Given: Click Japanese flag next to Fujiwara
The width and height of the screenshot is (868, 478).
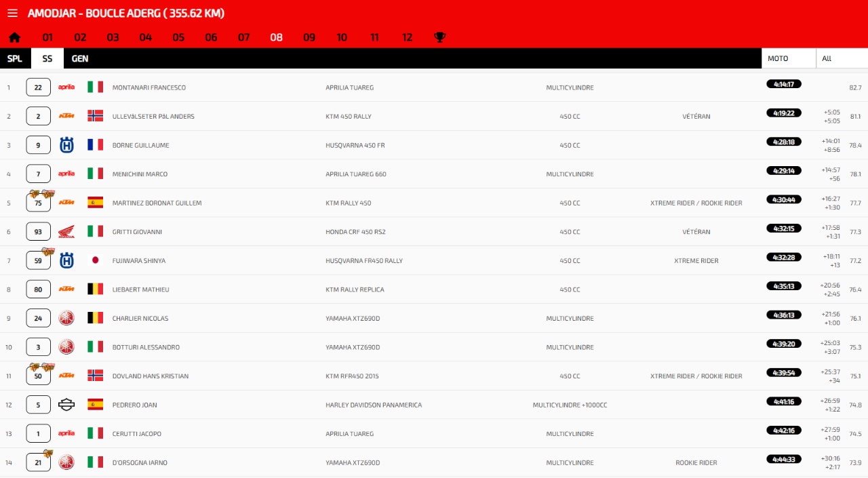Looking at the screenshot, I should point(95,260).
